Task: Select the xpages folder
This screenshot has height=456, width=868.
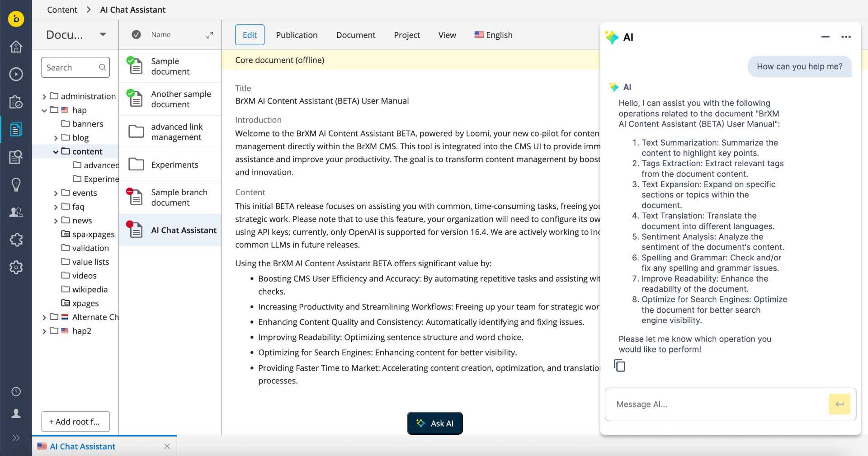Action: point(80,303)
